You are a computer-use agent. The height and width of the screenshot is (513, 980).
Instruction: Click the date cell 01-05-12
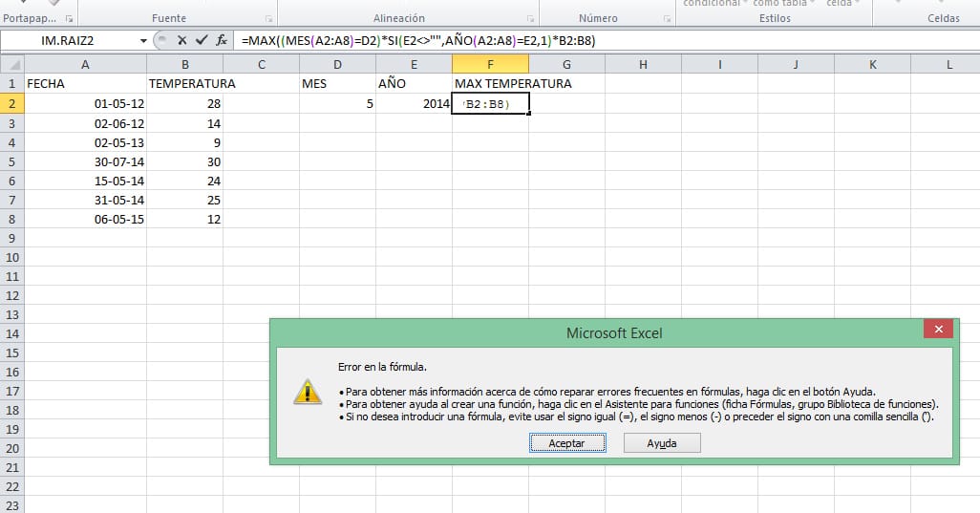[x=86, y=104]
